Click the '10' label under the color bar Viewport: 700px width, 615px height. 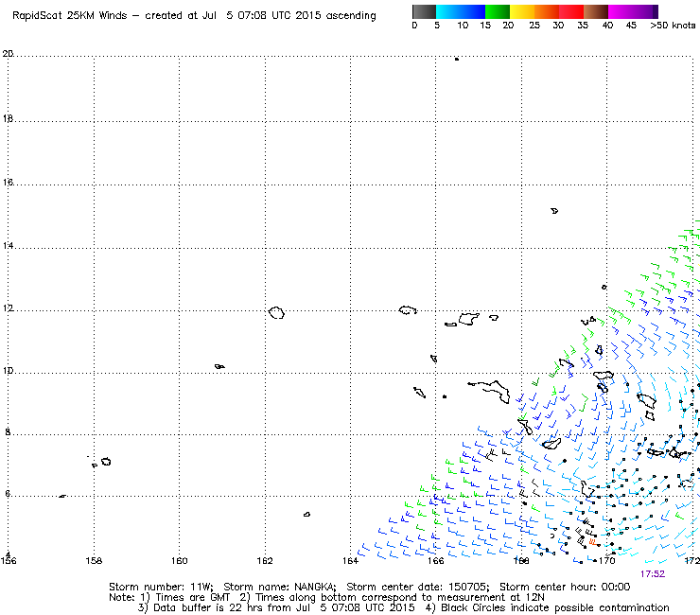[x=463, y=26]
